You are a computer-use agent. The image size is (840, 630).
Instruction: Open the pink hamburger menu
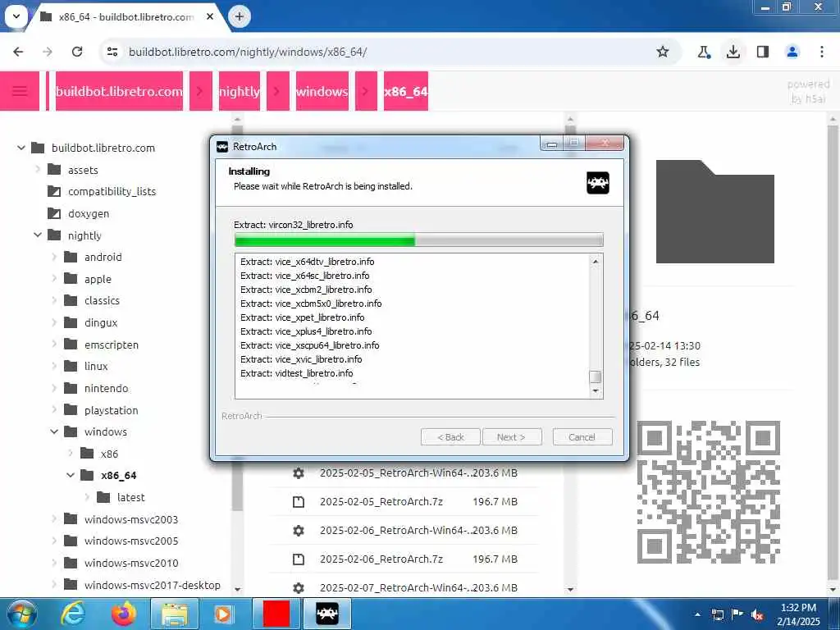[x=20, y=91]
